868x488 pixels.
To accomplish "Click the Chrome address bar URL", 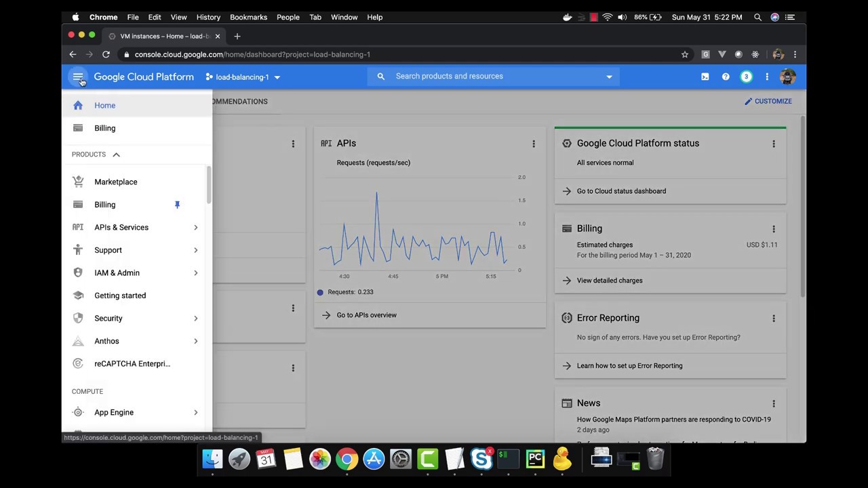I will (252, 54).
